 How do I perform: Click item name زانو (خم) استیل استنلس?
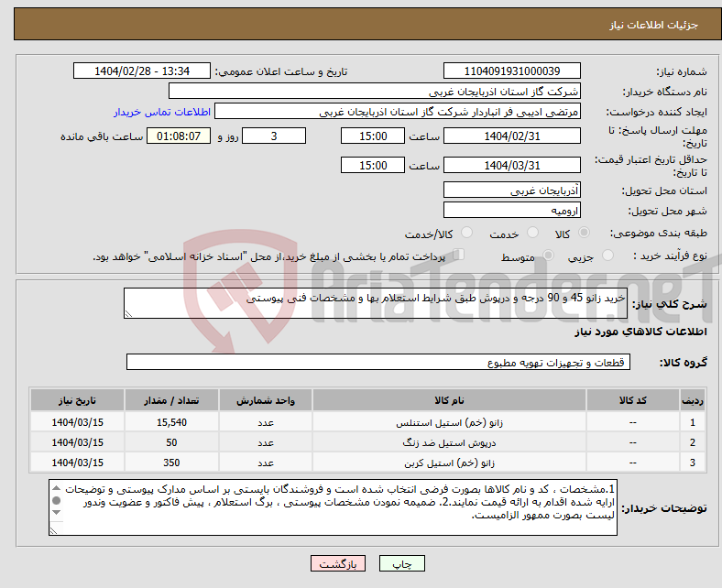(x=449, y=423)
